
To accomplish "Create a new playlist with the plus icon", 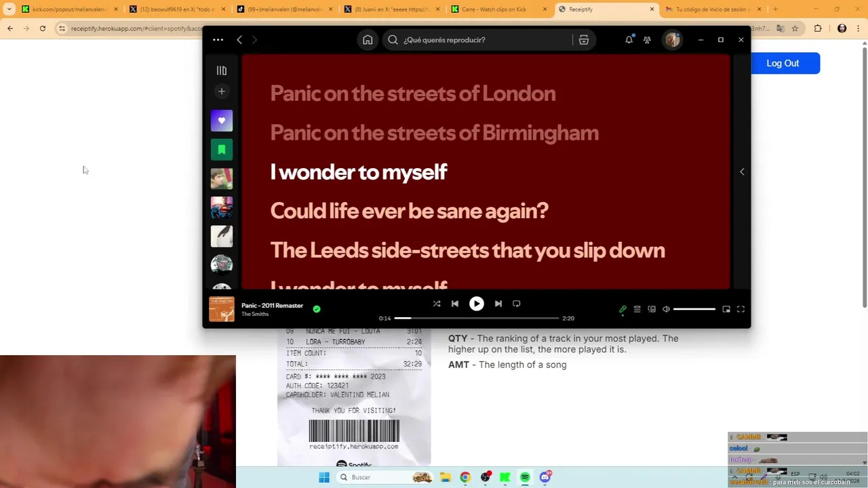I will [x=221, y=91].
